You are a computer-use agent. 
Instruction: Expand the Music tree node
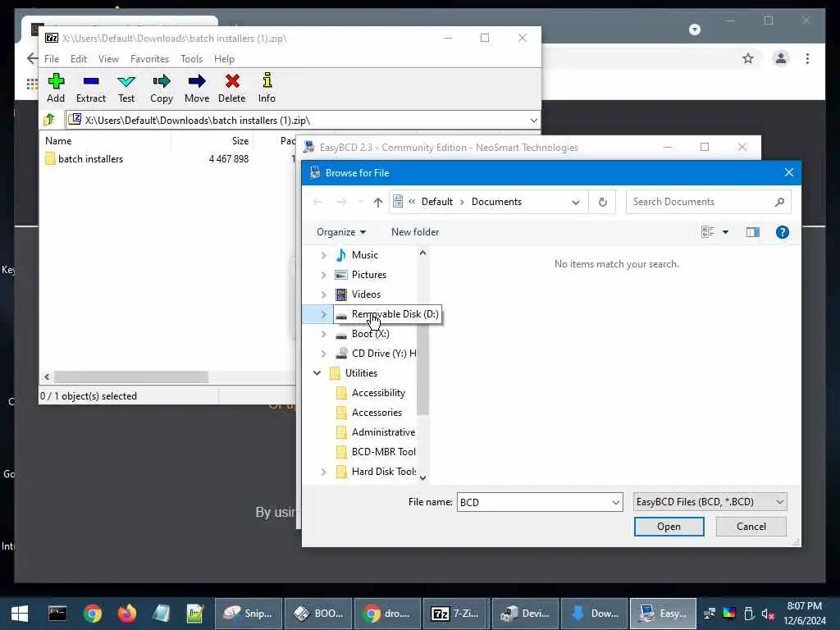point(323,255)
